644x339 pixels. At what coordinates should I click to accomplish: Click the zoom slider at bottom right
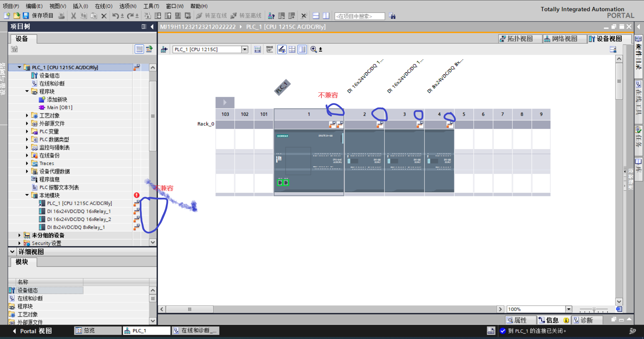coord(594,309)
